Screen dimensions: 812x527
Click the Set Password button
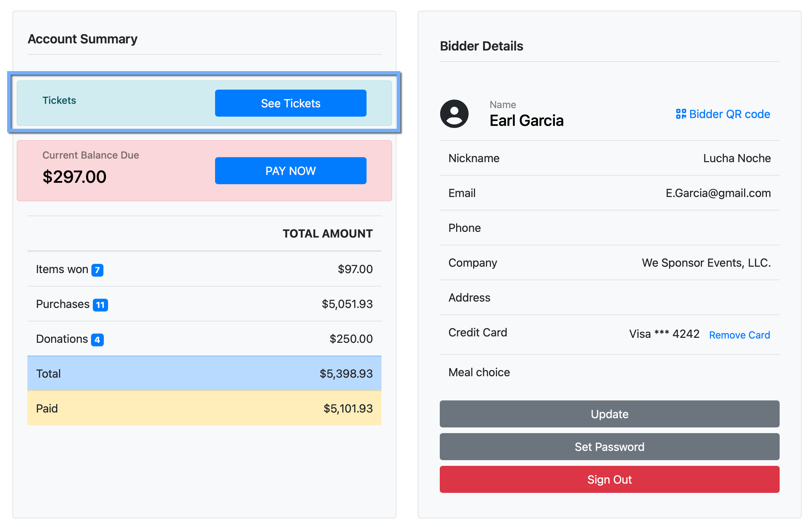tap(609, 447)
